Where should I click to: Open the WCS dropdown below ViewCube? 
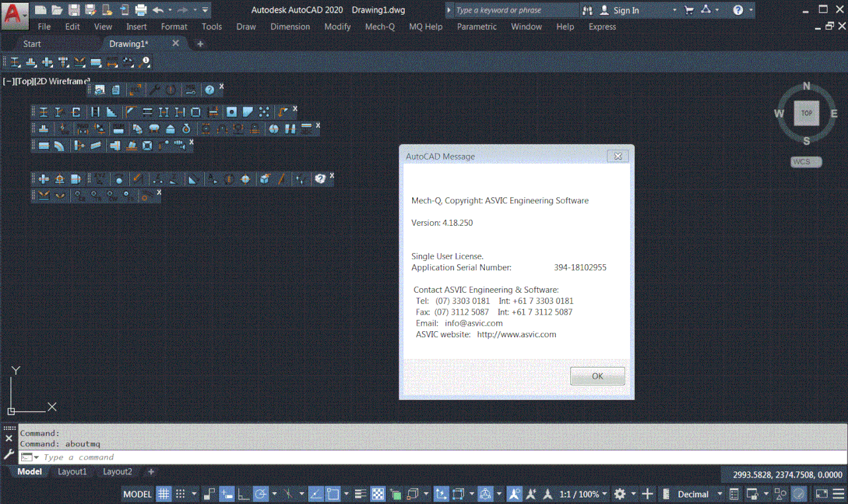tap(806, 162)
